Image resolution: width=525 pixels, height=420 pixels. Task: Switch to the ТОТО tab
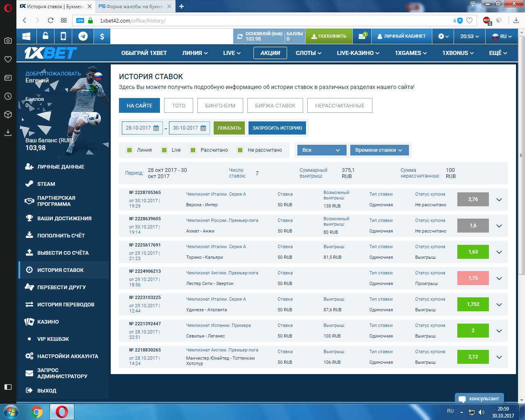(x=178, y=105)
